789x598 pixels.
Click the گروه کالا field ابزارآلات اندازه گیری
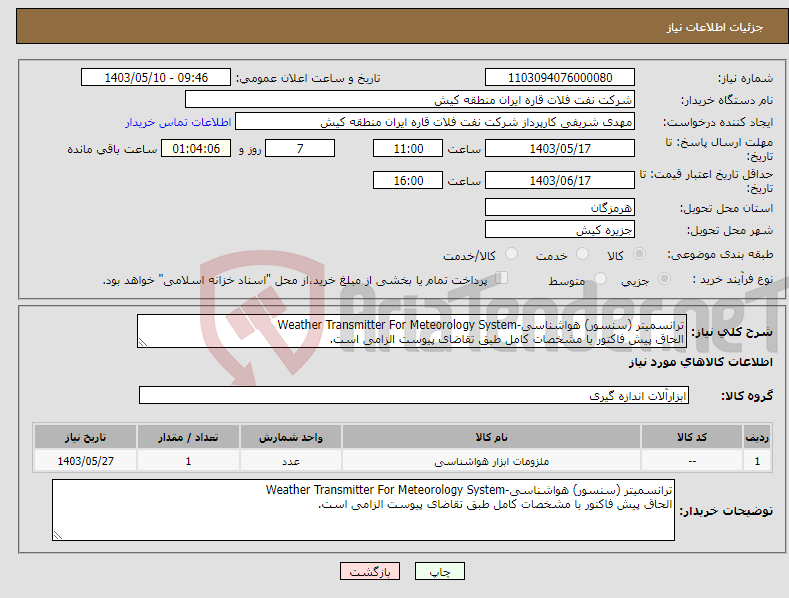pos(414,395)
